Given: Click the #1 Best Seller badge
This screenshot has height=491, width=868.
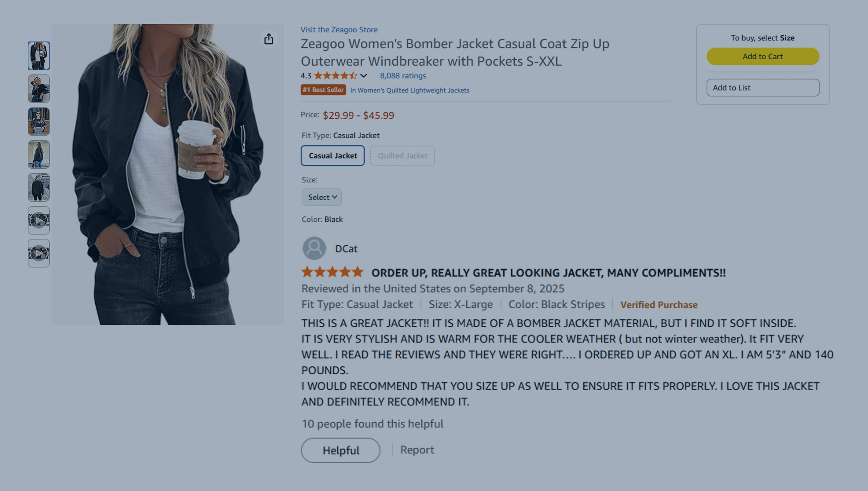Looking at the screenshot, I should [323, 90].
